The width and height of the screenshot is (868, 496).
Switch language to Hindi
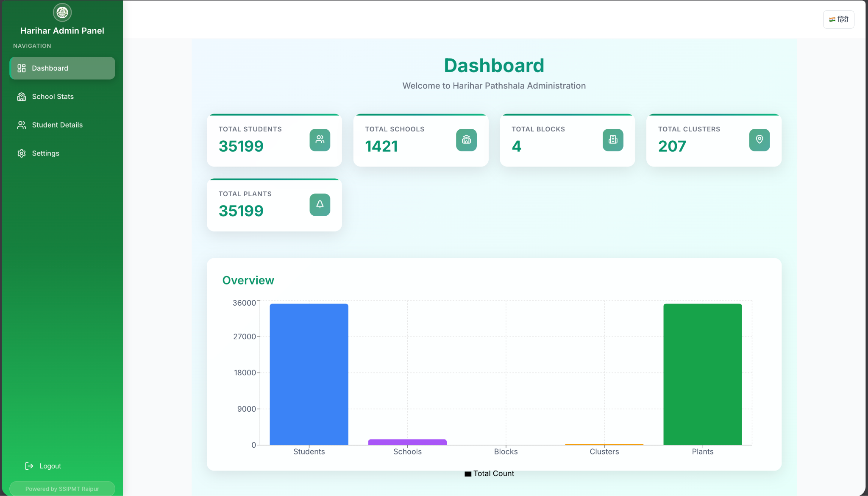838,20
